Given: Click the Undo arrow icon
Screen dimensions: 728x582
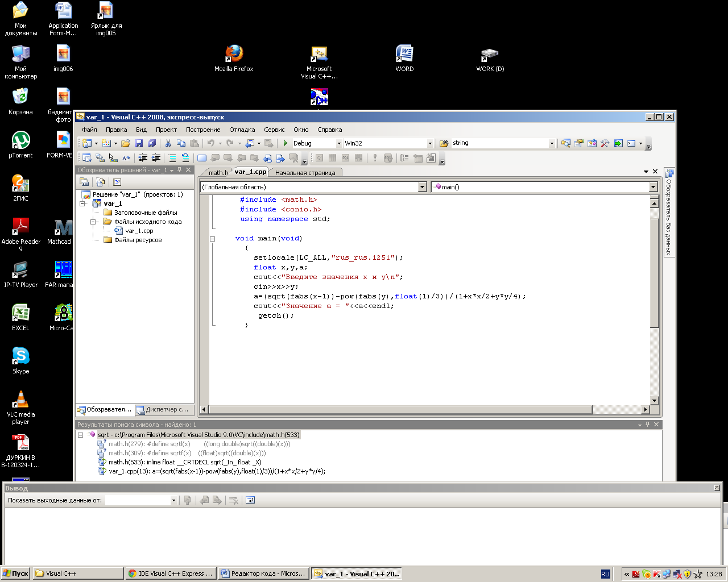Looking at the screenshot, I should 211,143.
